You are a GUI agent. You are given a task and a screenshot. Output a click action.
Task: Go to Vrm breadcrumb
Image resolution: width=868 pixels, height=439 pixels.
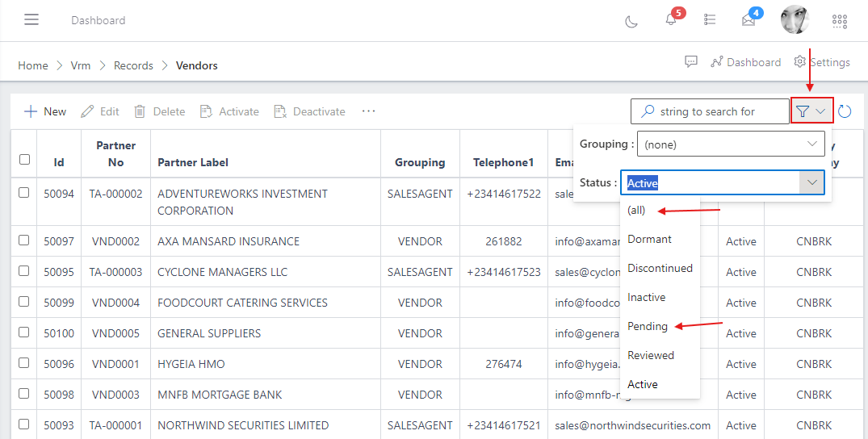[x=80, y=65]
